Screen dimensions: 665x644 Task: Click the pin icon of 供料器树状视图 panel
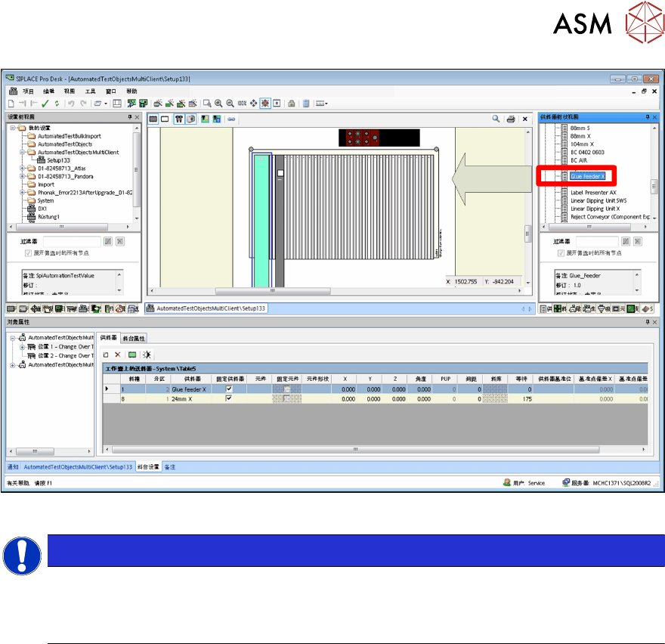648,116
